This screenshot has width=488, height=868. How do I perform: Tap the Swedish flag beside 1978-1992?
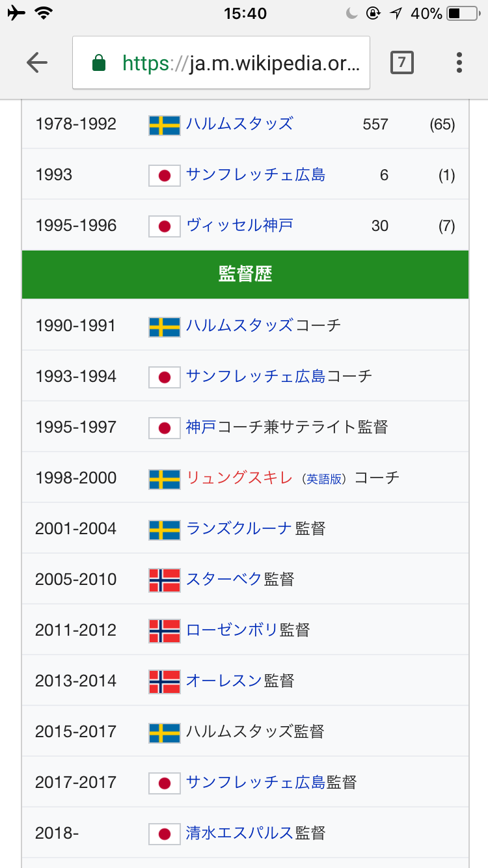pyautogui.click(x=165, y=124)
